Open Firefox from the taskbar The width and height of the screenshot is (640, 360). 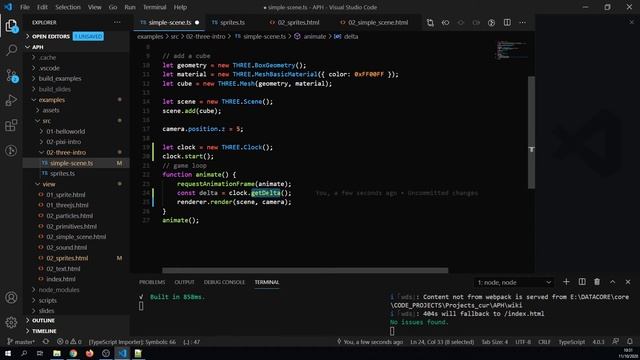89,353
